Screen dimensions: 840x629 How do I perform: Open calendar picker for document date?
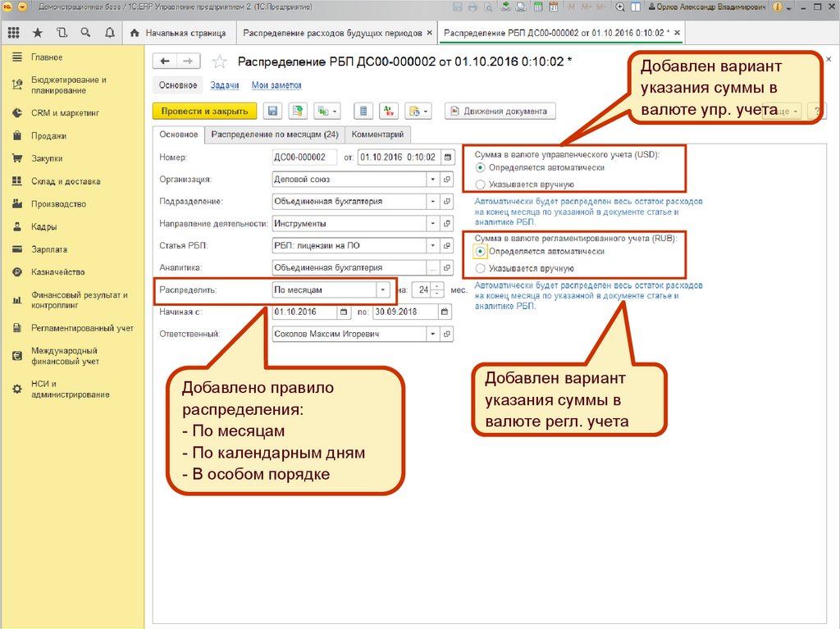click(448, 157)
